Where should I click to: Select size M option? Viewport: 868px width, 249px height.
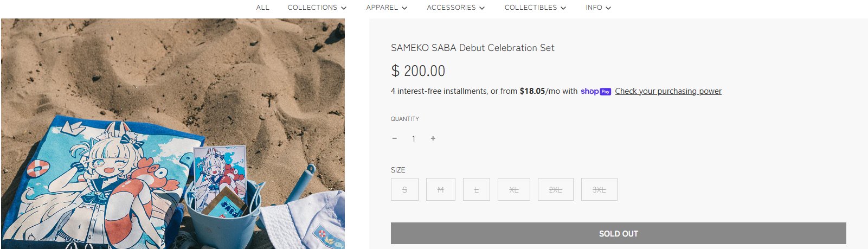coord(440,190)
